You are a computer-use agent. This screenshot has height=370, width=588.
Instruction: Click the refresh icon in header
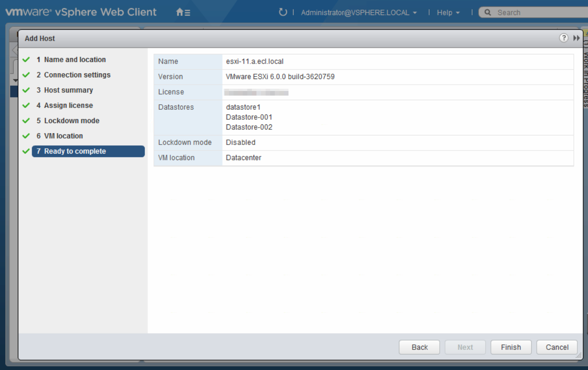point(283,12)
